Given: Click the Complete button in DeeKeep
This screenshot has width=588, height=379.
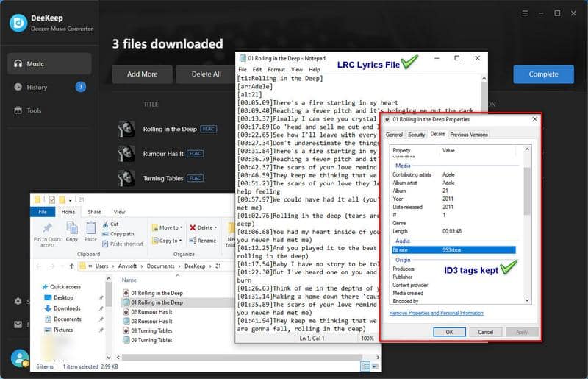Looking at the screenshot, I should [x=543, y=74].
